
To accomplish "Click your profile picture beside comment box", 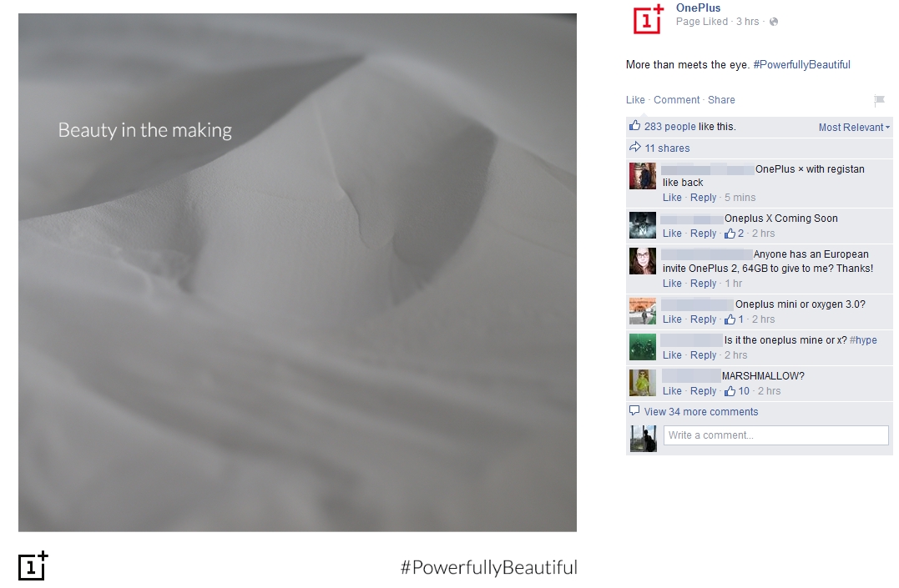I will point(644,439).
